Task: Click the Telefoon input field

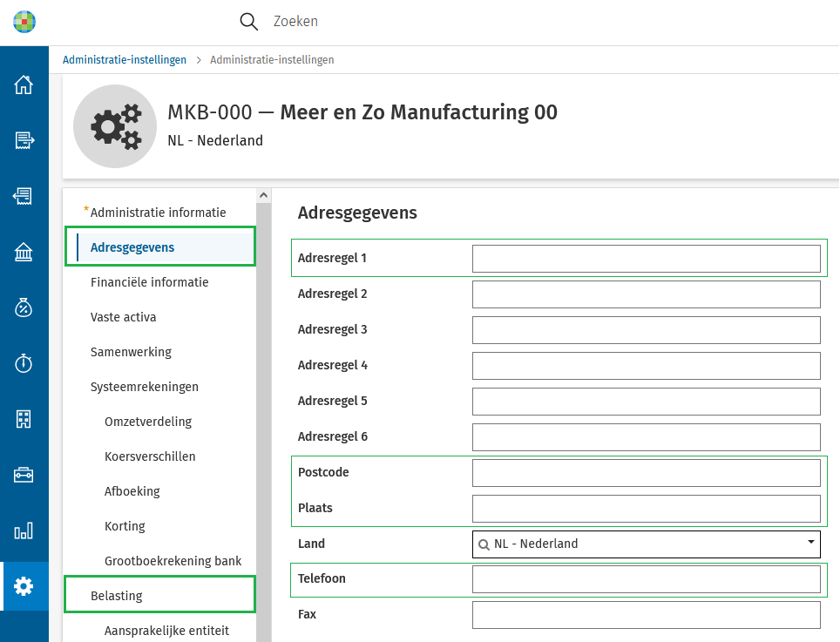Action: pos(646,579)
